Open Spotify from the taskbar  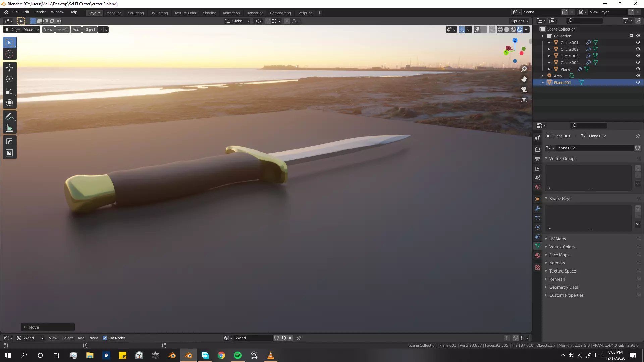[237, 355]
